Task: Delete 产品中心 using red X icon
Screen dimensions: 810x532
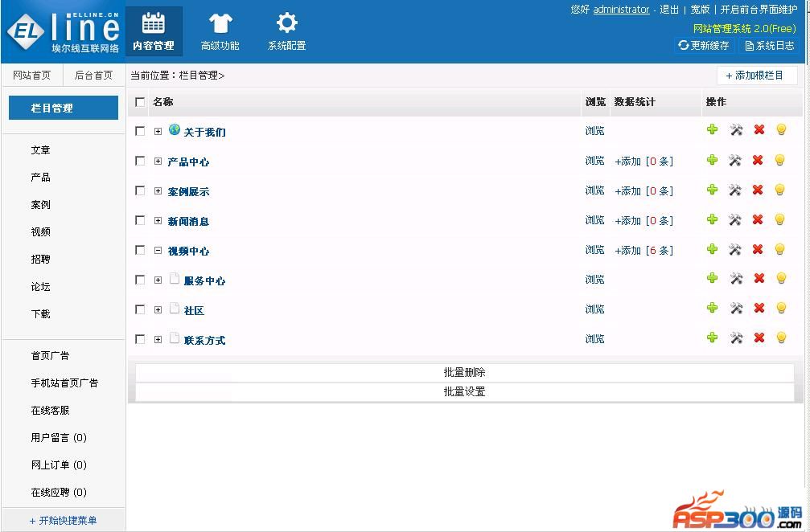Action: point(757,160)
